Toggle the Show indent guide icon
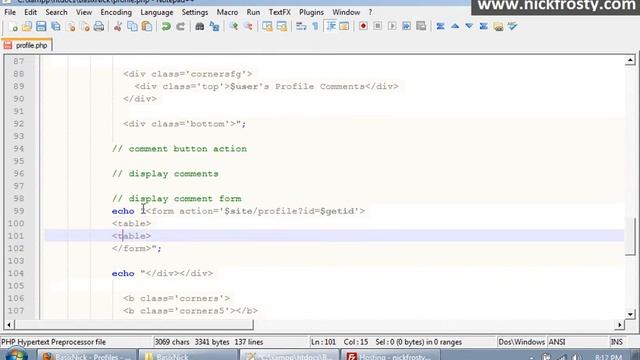 pos(330,27)
